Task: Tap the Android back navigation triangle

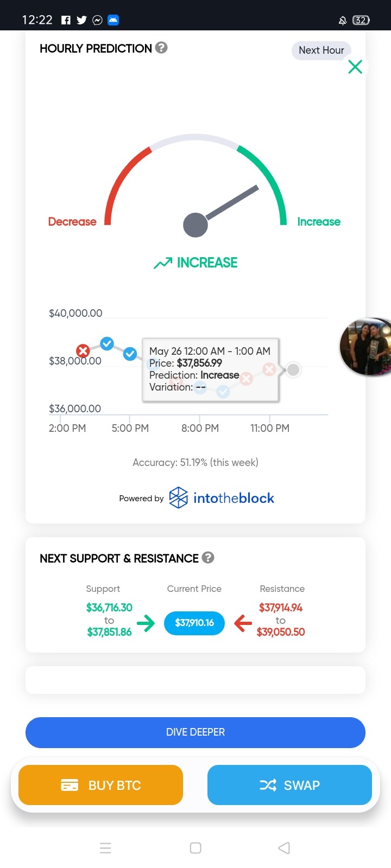Action: tap(284, 848)
